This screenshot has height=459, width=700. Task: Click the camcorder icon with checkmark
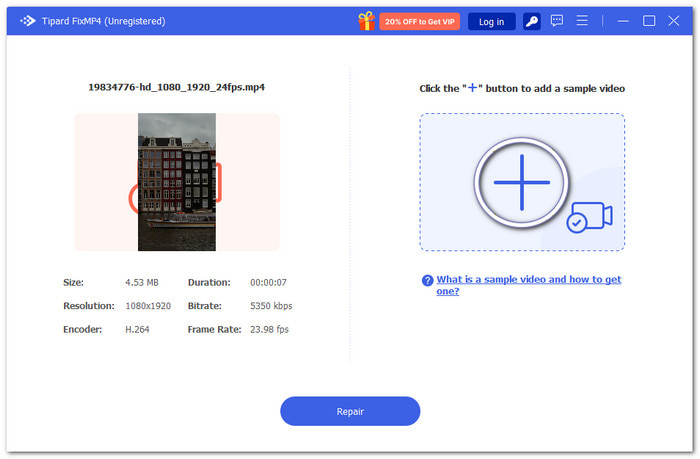[590, 217]
